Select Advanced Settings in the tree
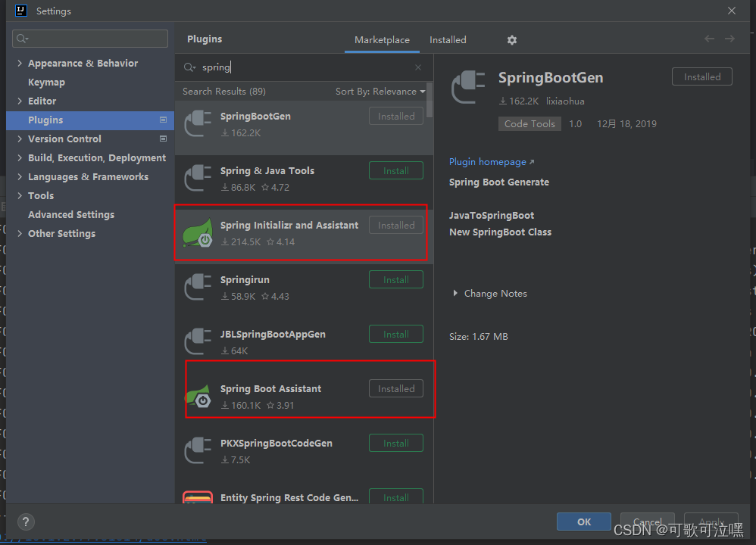 point(71,214)
